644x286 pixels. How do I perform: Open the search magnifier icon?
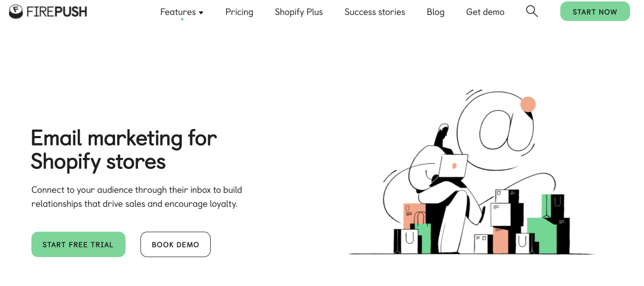point(532,11)
